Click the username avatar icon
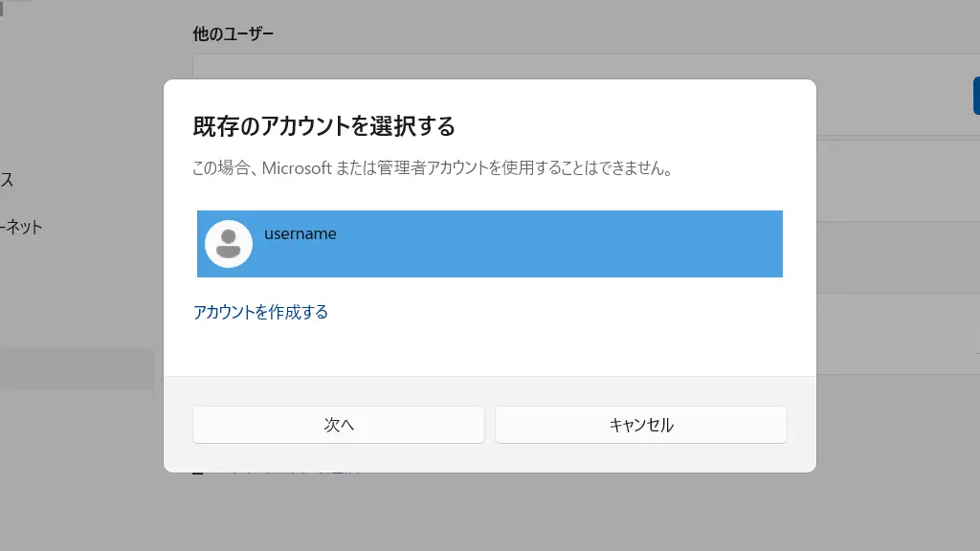The image size is (980, 551). click(x=229, y=244)
